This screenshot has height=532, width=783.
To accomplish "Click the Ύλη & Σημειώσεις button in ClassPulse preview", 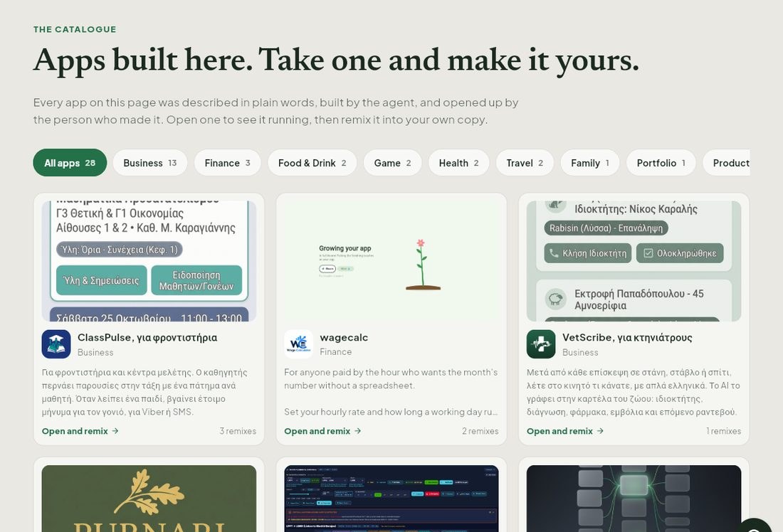I will point(101,280).
